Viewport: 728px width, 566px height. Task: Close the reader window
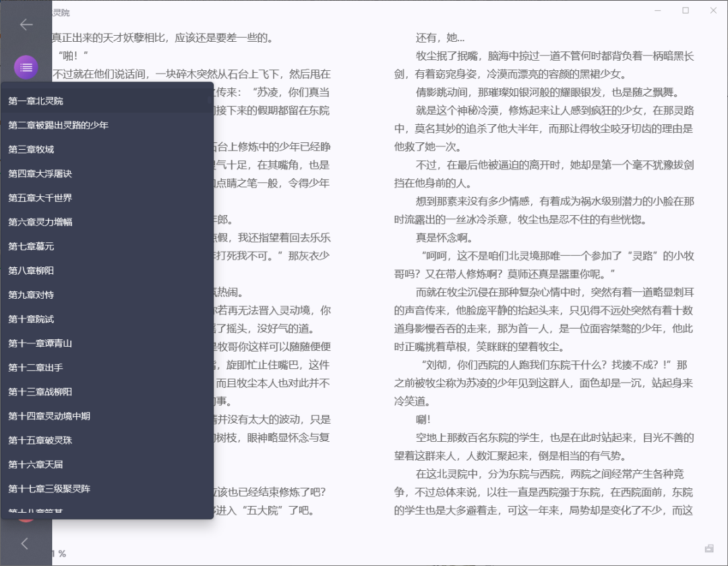click(713, 10)
